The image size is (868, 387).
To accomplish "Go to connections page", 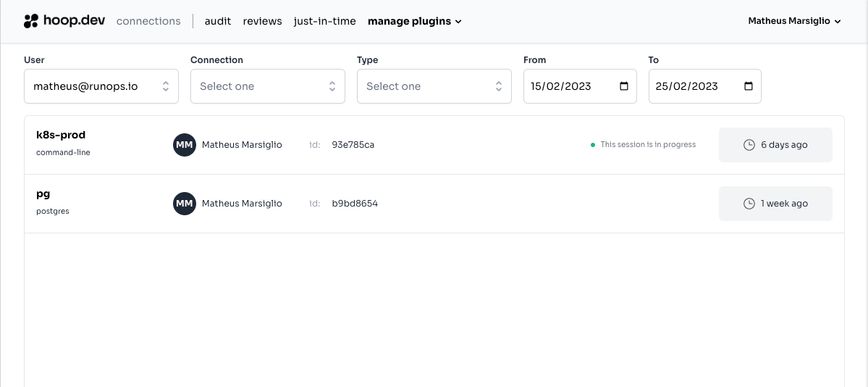I will pos(148,21).
